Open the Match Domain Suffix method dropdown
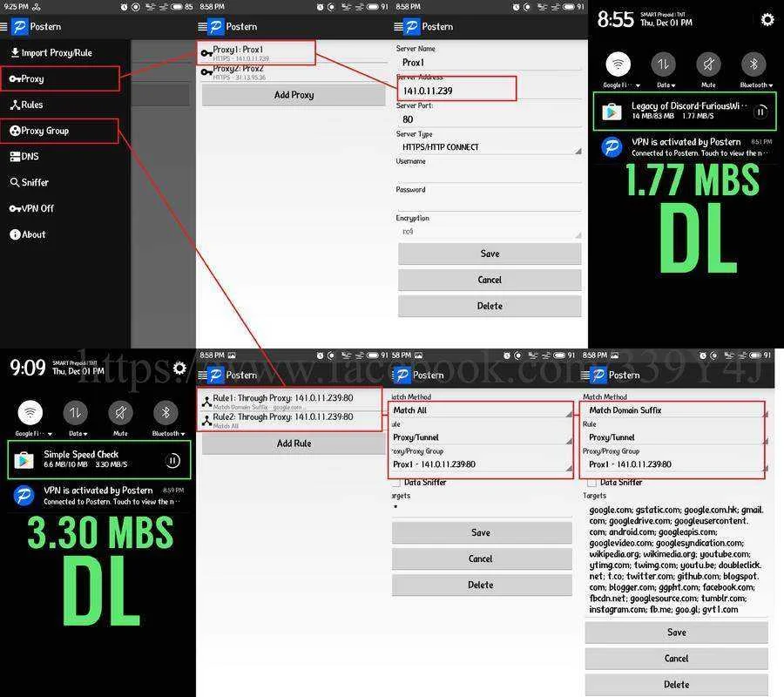Image resolution: width=784 pixels, height=697 pixels. (676, 410)
